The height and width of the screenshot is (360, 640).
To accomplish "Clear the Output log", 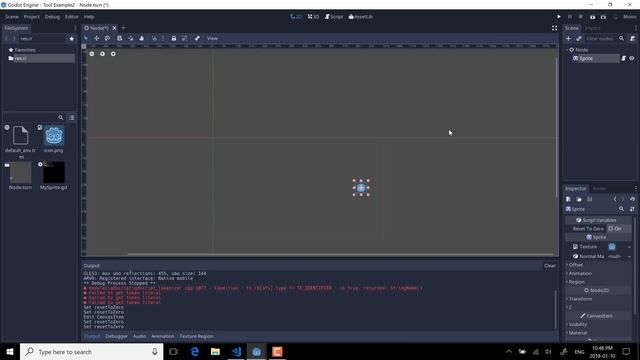I will click(549, 266).
